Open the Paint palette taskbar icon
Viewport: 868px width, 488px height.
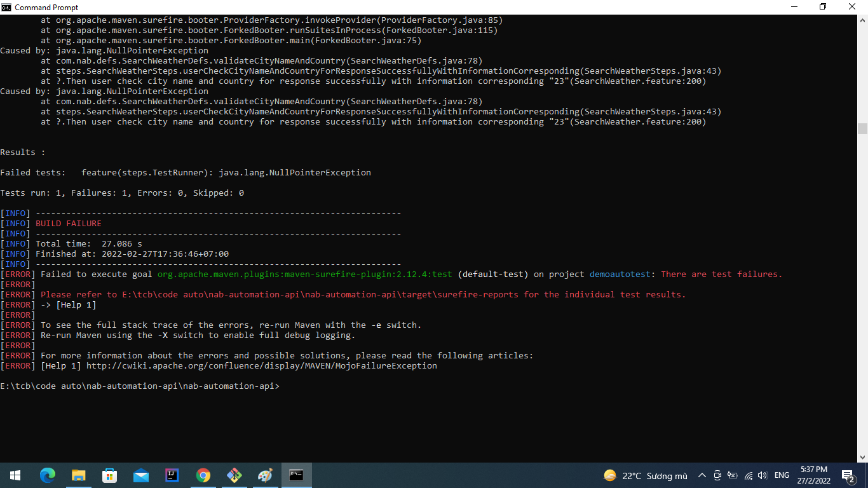click(265, 475)
